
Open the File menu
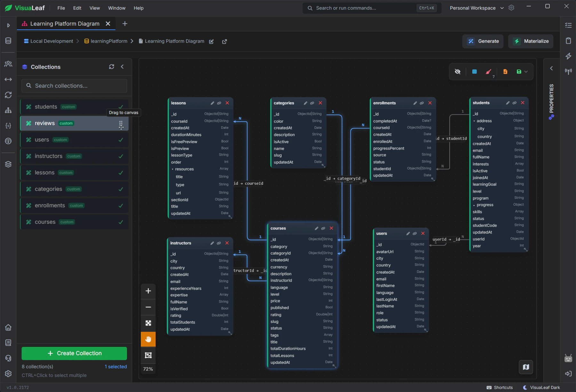pyautogui.click(x=61, y=8)
